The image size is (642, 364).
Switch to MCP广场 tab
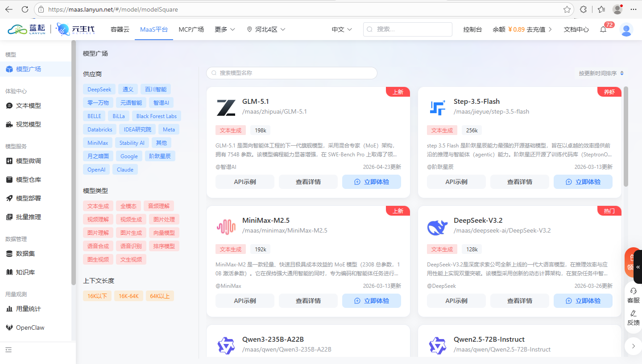click(x=191, y=29)
